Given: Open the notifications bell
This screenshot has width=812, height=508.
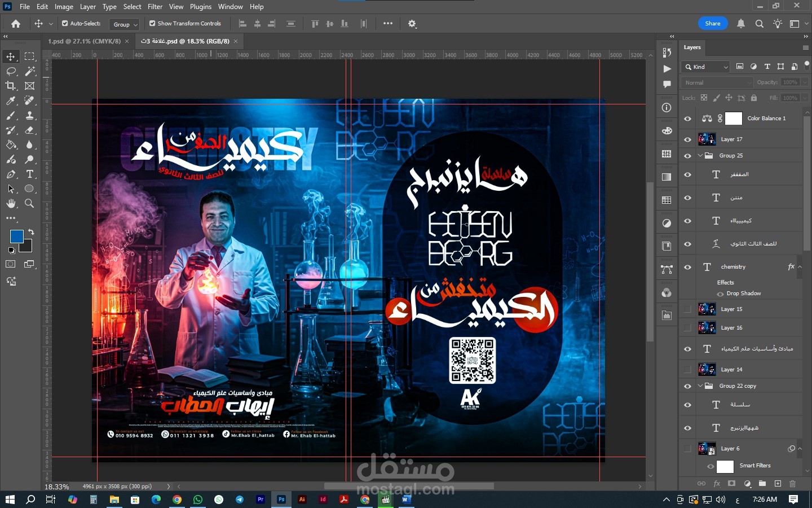Looking at the screenshot, I should [741, 24].
